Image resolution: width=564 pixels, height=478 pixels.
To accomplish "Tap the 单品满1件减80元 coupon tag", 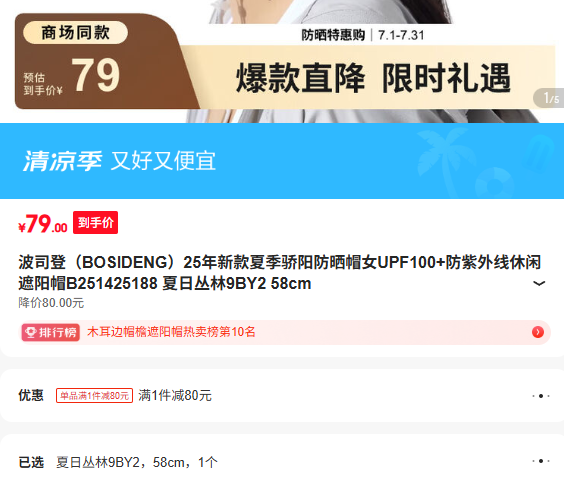I will click(94, 396).
